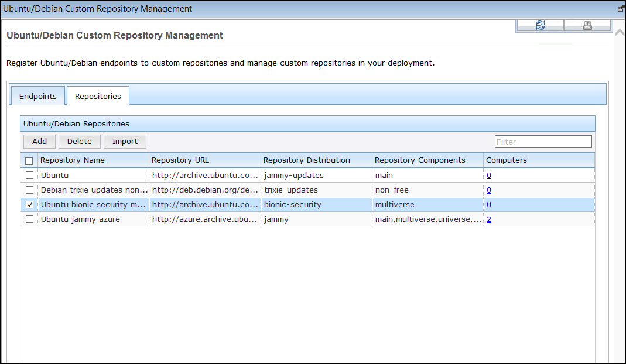The width and height of the screenshot is (626, 364).
Task: Click the 'main' components cell
Action: coord(427,175)
